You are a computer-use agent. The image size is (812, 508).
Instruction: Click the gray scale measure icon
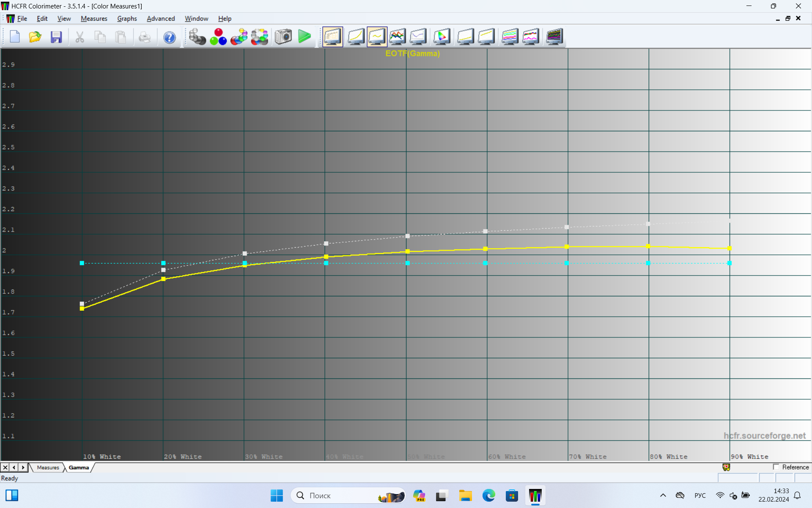click(197, 37)
